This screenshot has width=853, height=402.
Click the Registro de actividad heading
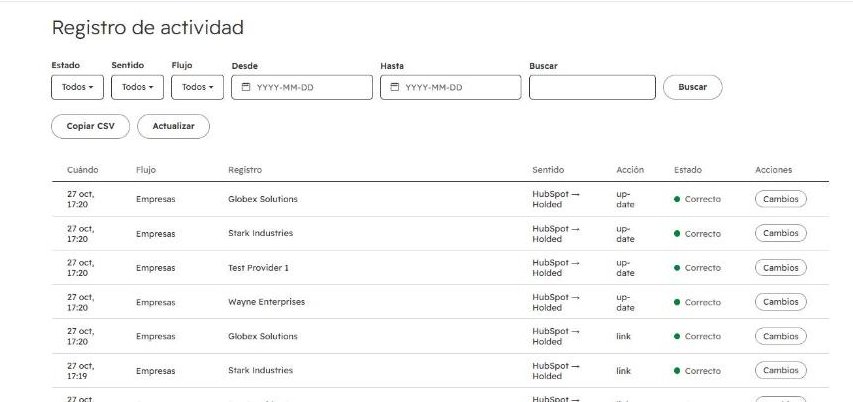pos(147,27)
